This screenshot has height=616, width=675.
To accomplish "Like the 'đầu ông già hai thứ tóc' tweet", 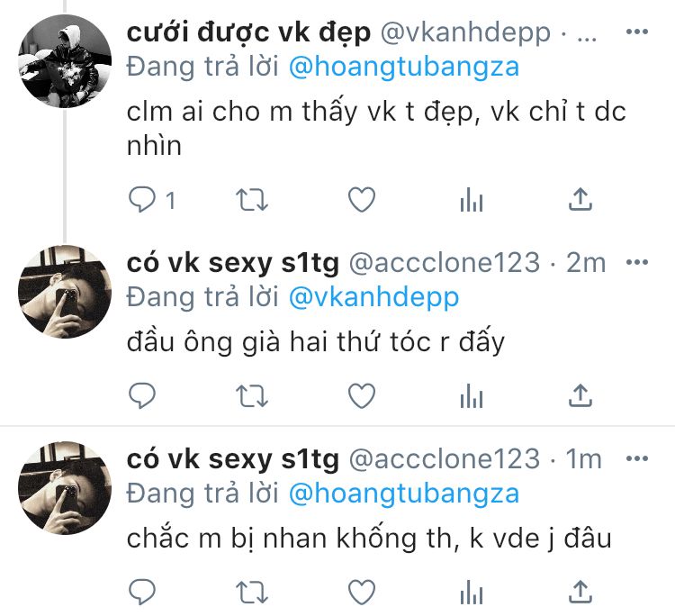I will point(362,396).
